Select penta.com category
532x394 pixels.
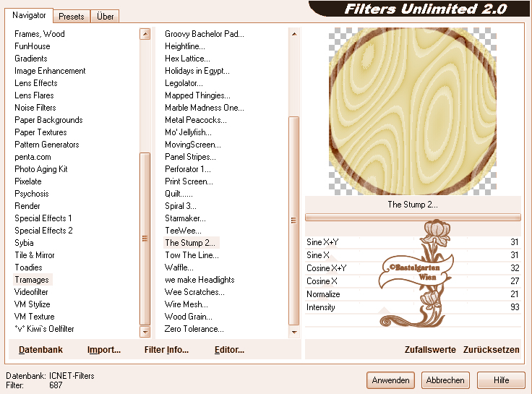pyautogui.click(x=33, y=157)
